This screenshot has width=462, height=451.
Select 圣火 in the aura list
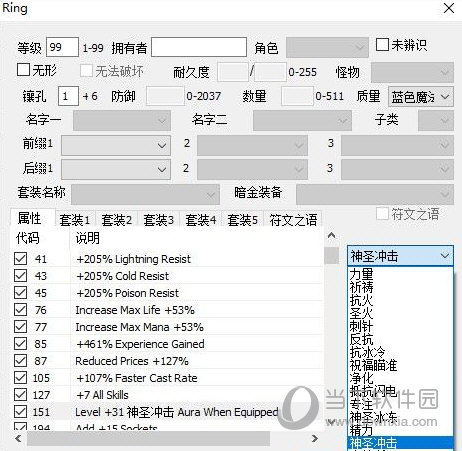click(400, 313)
